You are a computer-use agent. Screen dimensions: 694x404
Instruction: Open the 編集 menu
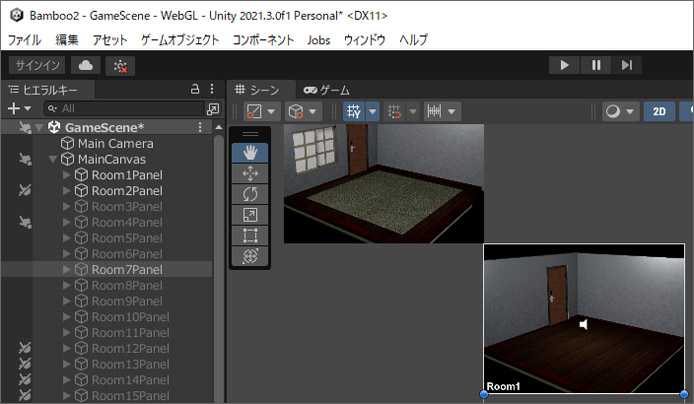67,40
